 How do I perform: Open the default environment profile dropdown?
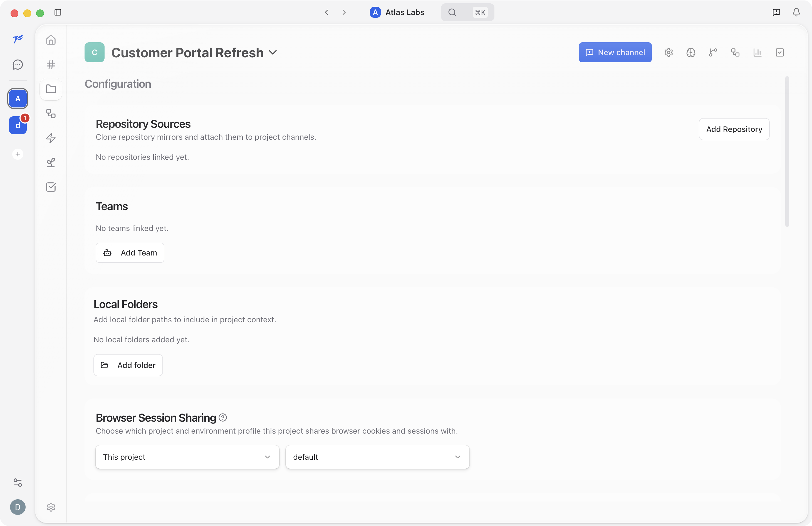(377, 457)
